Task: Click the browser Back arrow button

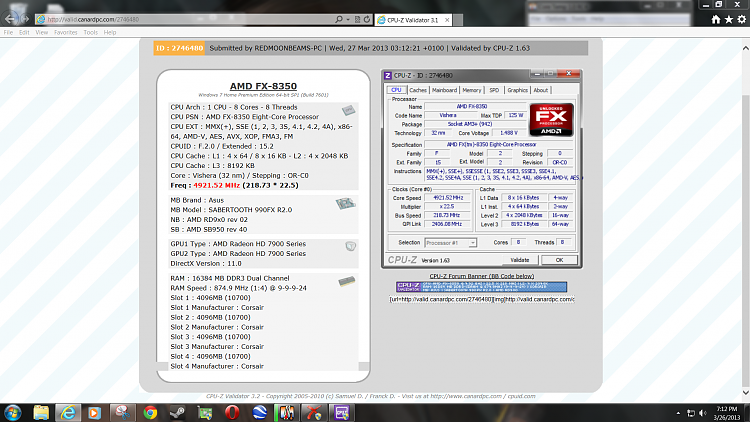Action: pyautogui.click(x=10, y=19)
